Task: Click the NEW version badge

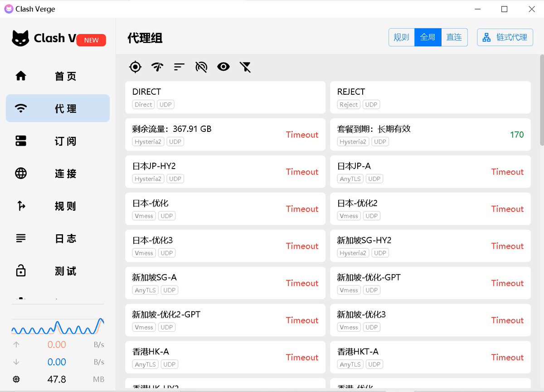Action: coord(91,40)
